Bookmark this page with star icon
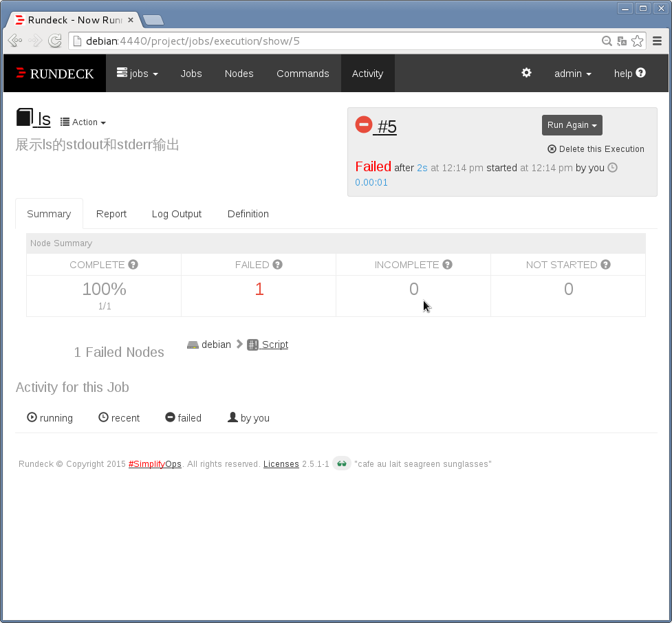Viewport: 672px width, 623px height. pos(638,41)
